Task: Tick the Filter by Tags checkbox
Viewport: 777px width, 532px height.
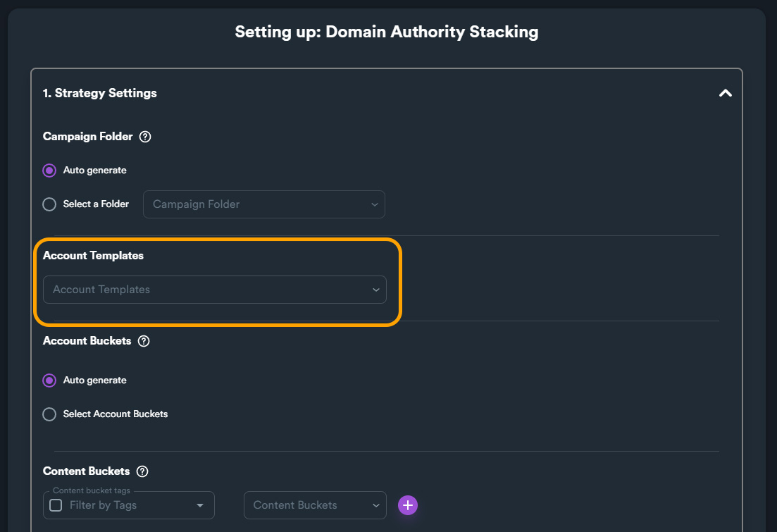Action: tap(56, 505)
